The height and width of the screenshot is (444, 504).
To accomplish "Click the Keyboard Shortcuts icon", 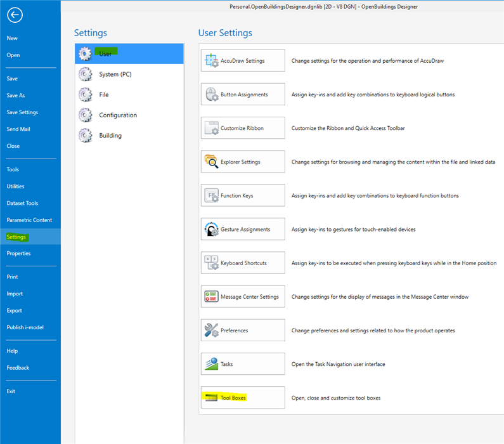I will tap(212, 263).
